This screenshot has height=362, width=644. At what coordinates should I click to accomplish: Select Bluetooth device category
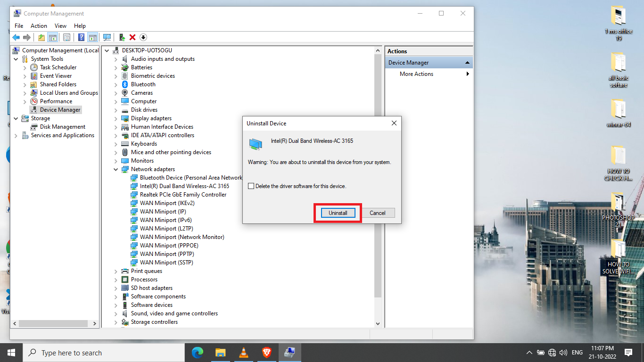coord(143,84)
